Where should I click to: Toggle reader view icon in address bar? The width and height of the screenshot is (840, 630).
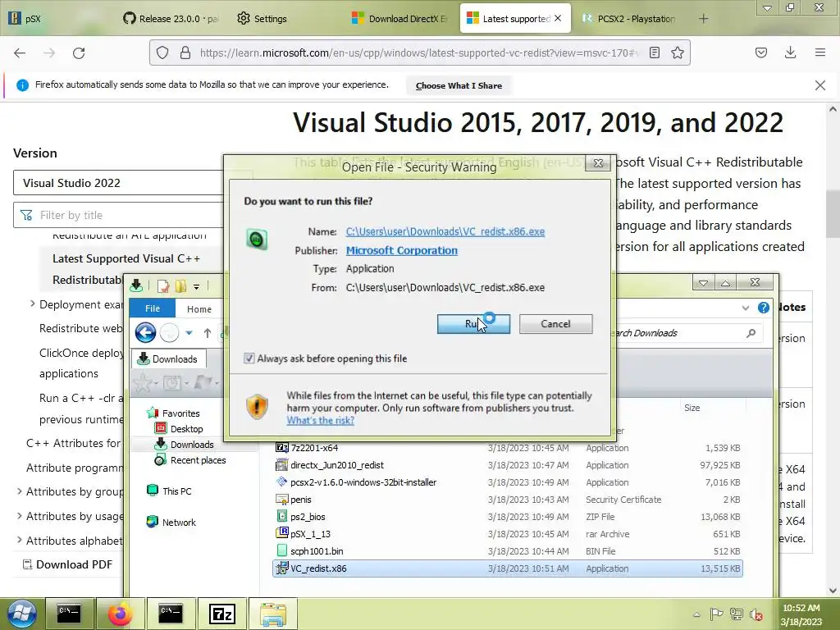655,52
